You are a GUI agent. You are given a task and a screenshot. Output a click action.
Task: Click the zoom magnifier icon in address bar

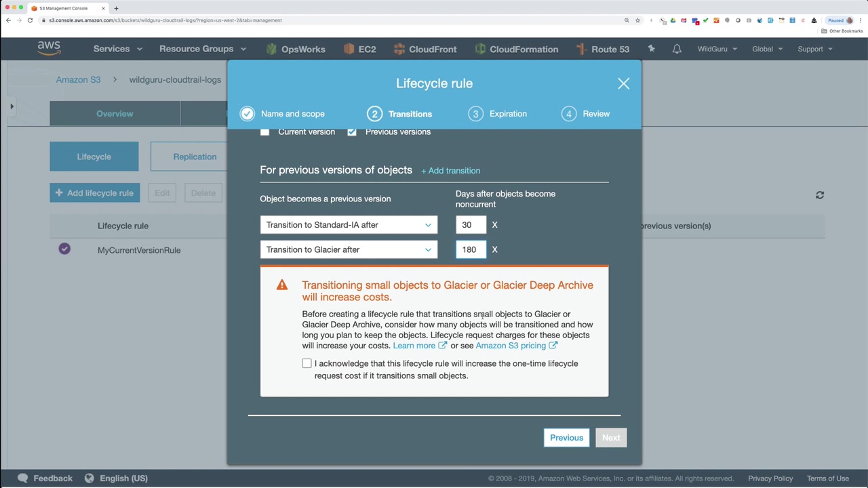pyautogui.click(x=627, y=20)
